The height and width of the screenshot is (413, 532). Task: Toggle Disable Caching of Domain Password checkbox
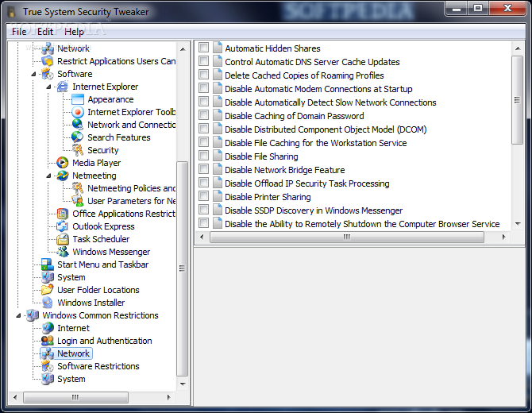(x=203, y=115)
